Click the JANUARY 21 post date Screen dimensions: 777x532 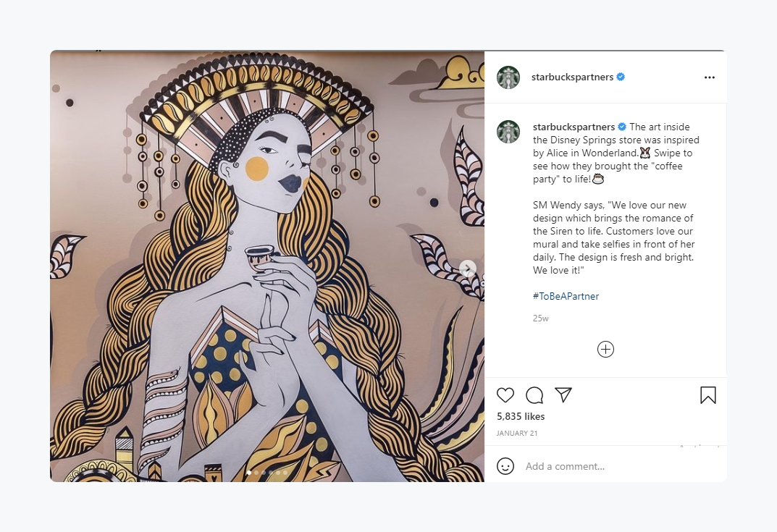(x=517, y=434)
